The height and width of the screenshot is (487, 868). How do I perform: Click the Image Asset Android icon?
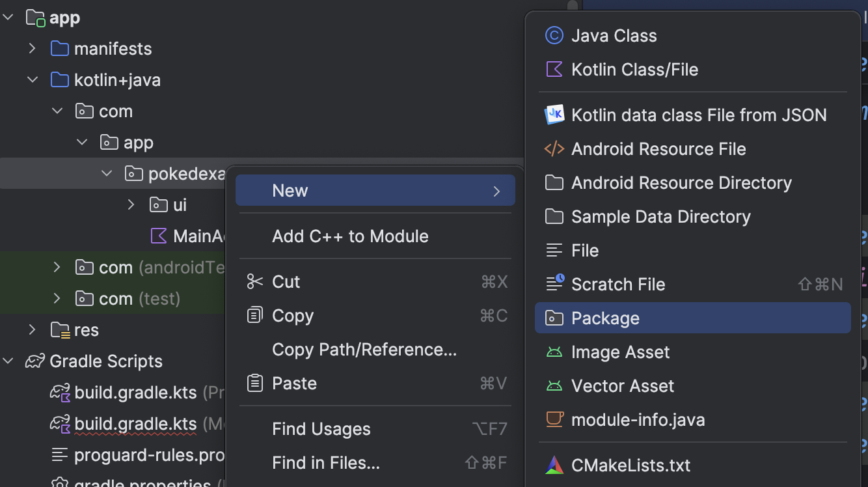554,352
